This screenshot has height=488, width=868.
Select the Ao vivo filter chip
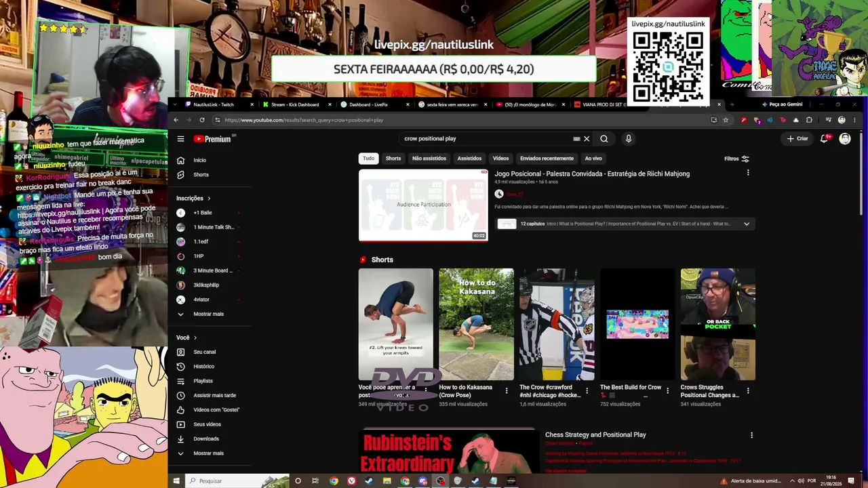[x=593, y=159]
